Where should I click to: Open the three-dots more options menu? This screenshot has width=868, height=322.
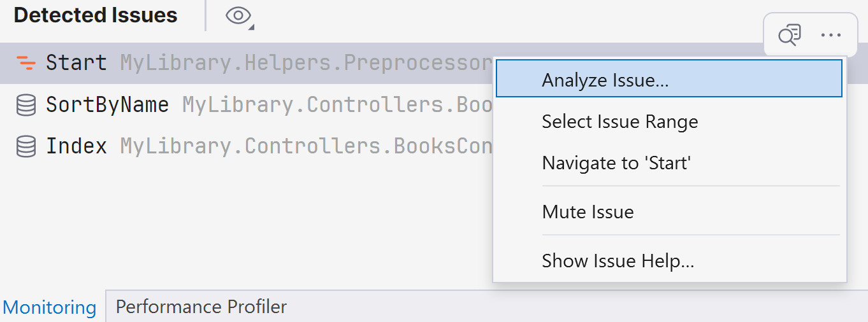(831, 35)
